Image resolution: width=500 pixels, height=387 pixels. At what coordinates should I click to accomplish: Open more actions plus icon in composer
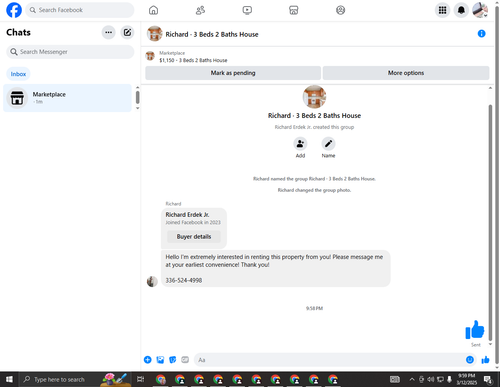tap(148, 360)
